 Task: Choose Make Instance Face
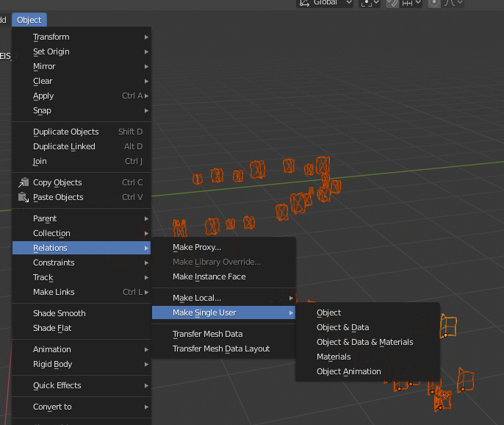click(223, 276)
